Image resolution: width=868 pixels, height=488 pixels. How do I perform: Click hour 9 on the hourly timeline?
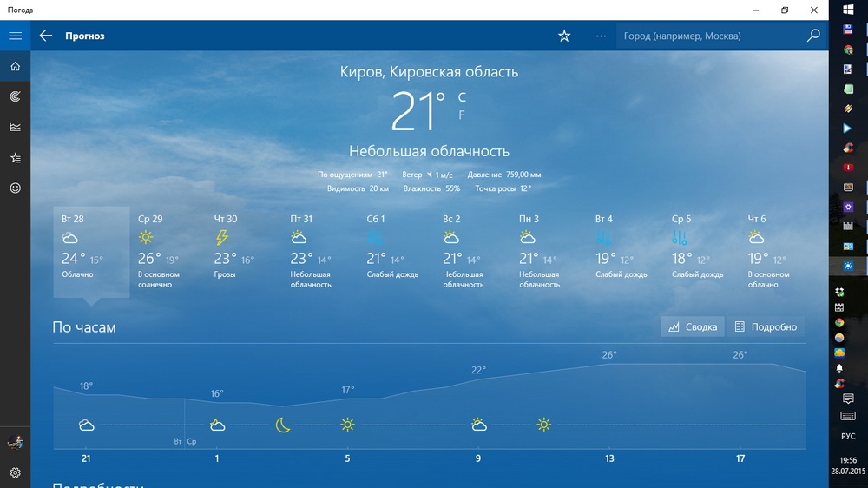click(x=477, y=458)
